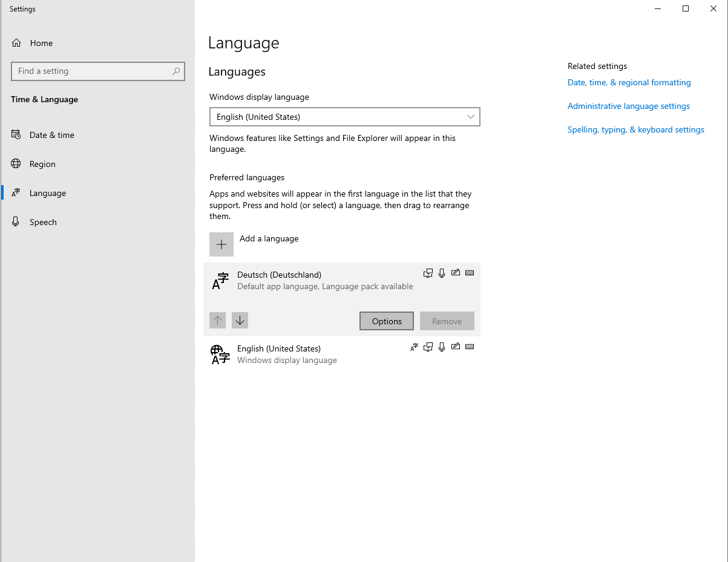This screenshot has width=728, height=562.
Task: Click the Find a setting search box
Action: (x=97, y=71)
